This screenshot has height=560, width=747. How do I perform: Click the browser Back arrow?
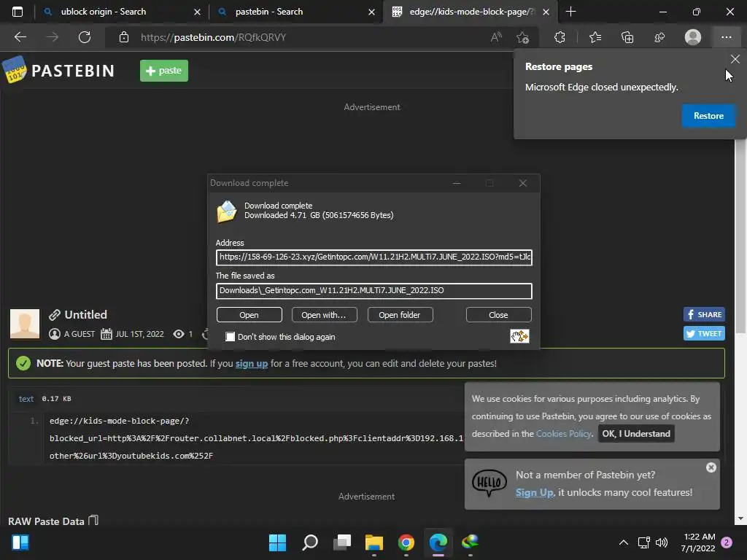coord(20,37)
